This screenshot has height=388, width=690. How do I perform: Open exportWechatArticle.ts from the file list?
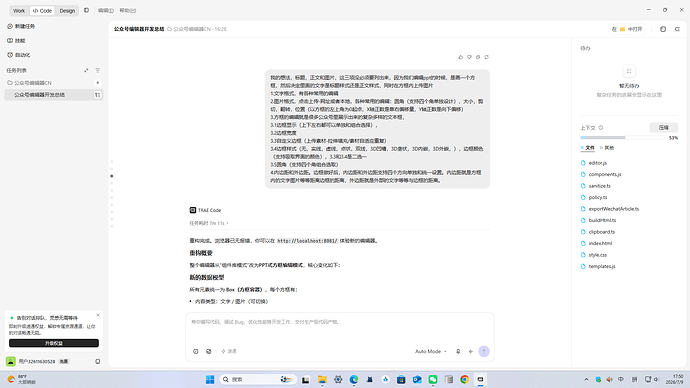pos(613,209)
